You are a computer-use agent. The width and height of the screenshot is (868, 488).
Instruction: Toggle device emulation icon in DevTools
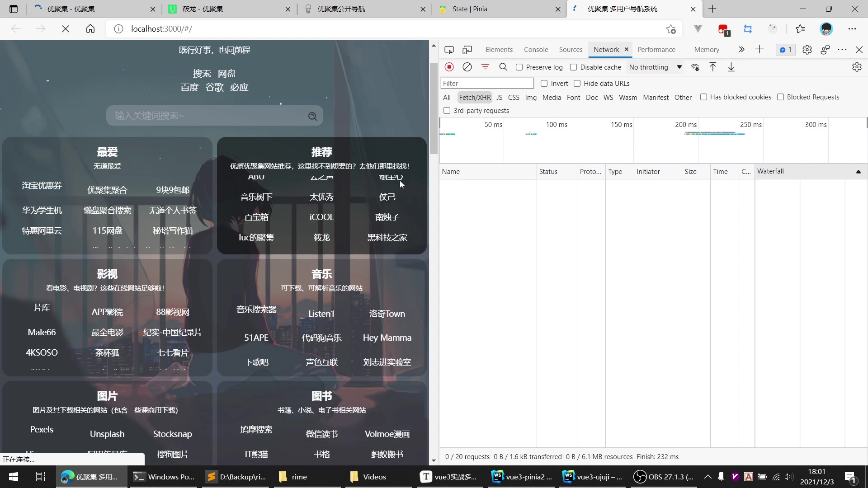(467, 50)
